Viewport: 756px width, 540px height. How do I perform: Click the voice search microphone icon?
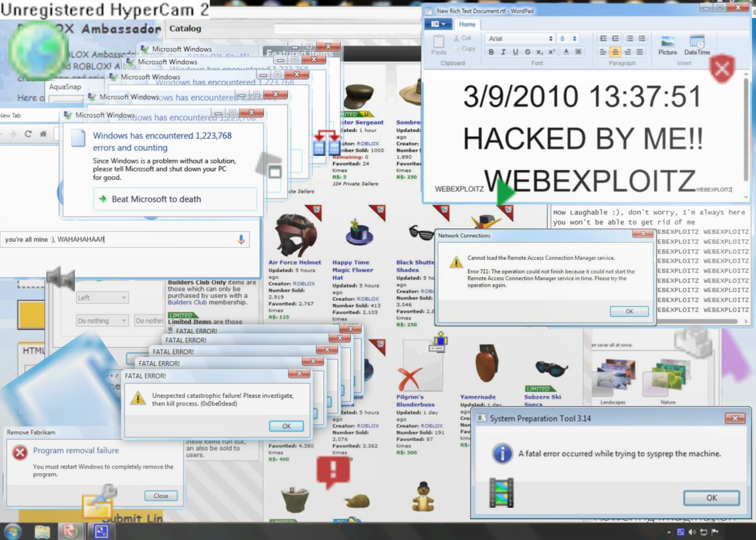241,239
